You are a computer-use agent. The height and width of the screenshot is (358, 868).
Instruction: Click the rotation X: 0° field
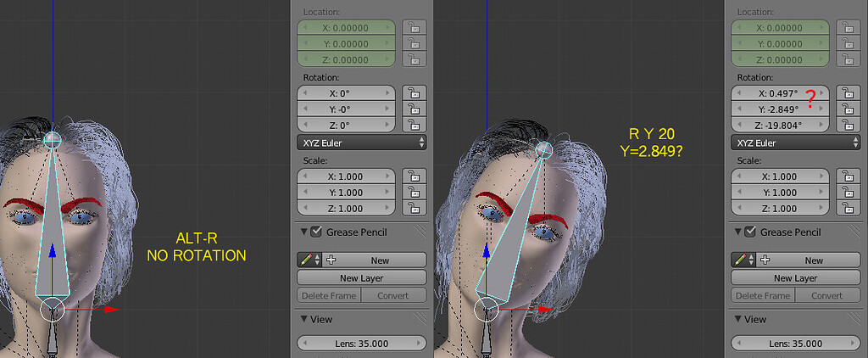[346, 93]
